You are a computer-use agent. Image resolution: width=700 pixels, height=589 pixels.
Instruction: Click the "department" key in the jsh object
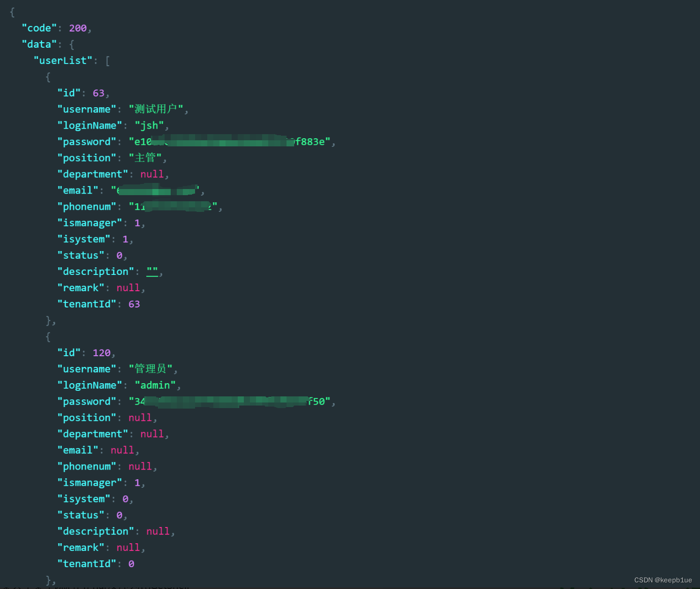pyautogui.click(x=93, y=175)
